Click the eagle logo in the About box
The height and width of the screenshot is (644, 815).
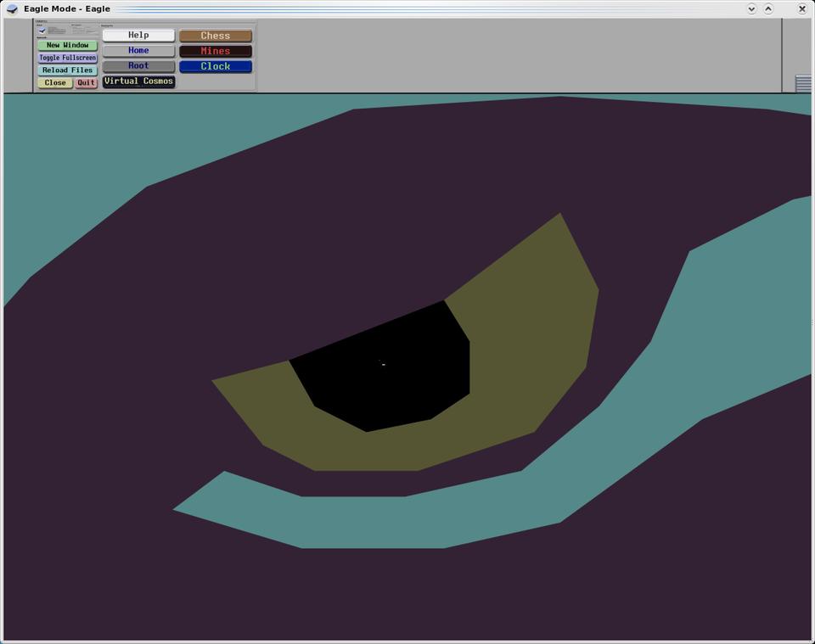click(x=42, y=31)
